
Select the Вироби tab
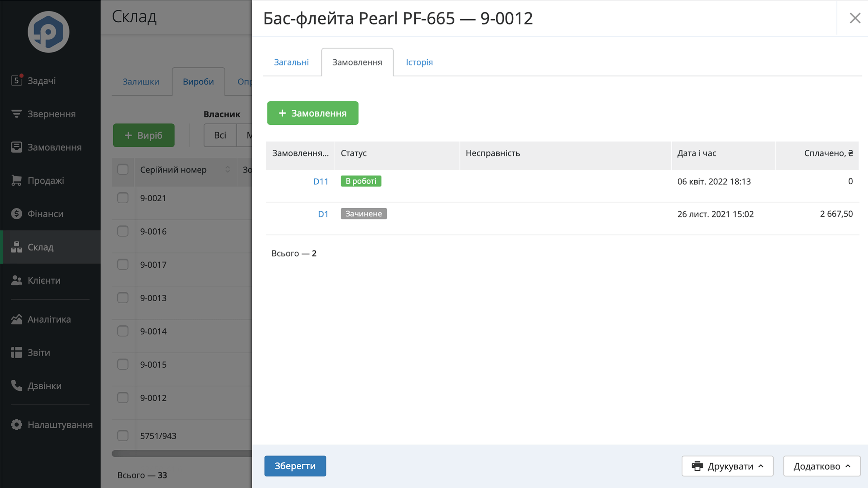coord(198,82)
